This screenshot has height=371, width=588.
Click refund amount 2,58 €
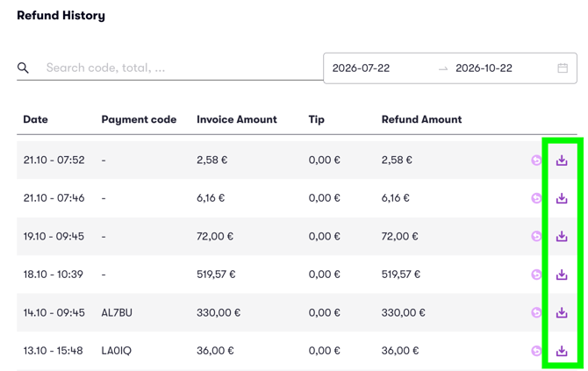397,161
